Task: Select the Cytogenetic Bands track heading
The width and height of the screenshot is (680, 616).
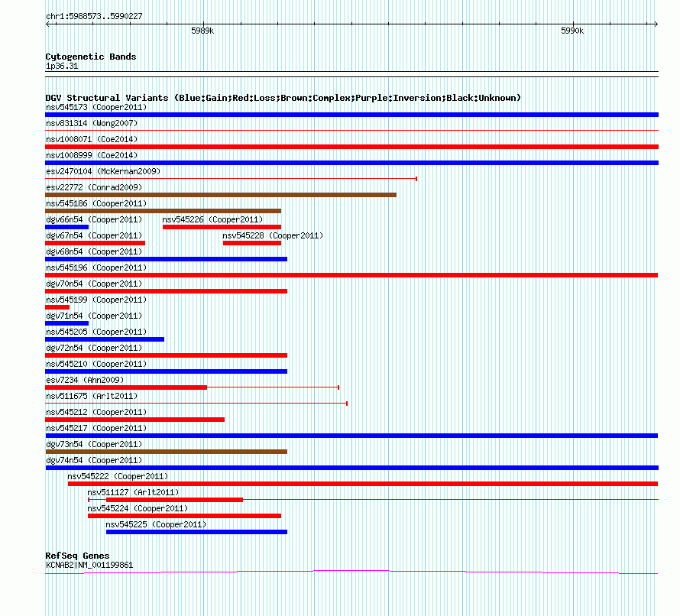Action: pyautogui.click(x=91, y=57)
